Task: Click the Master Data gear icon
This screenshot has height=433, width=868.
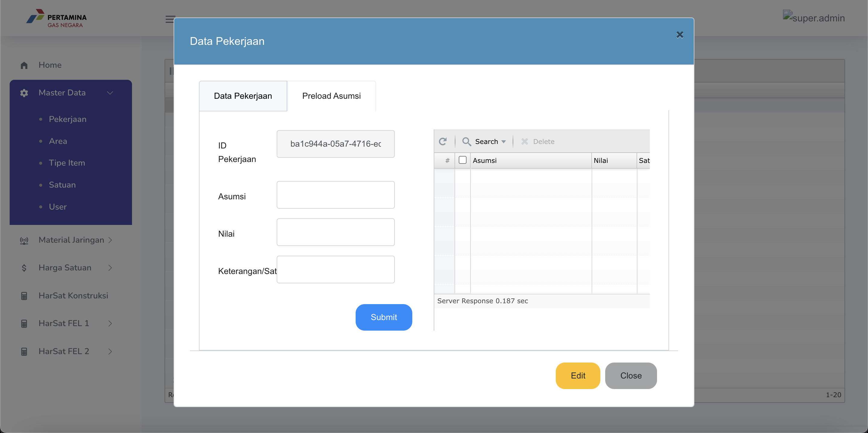Action: (24, 93)
